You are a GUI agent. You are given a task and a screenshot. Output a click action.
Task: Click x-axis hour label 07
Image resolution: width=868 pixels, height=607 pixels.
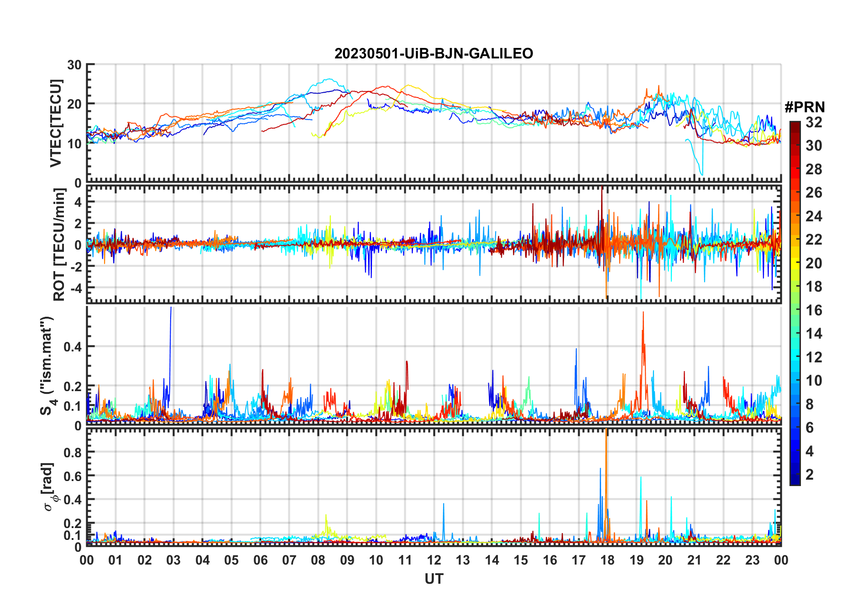pos(289,560)
